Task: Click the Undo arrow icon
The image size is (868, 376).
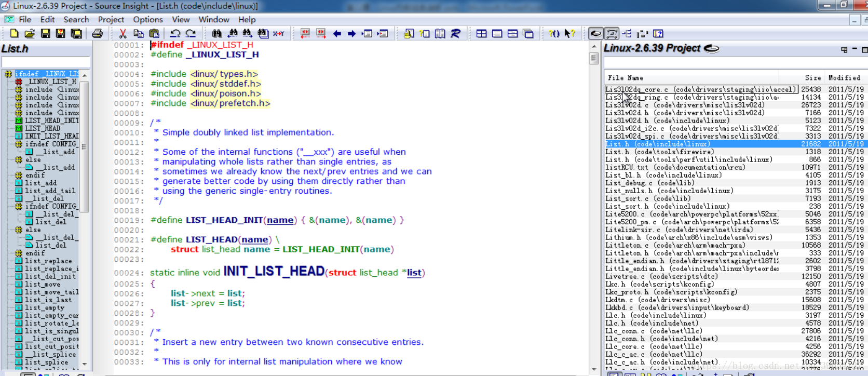Action: point(175,34)
